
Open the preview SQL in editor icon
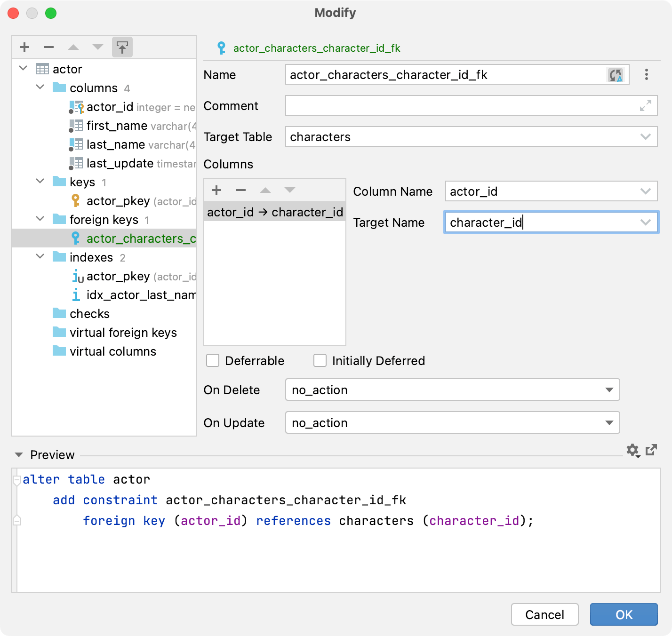click(x=651, y=450)
